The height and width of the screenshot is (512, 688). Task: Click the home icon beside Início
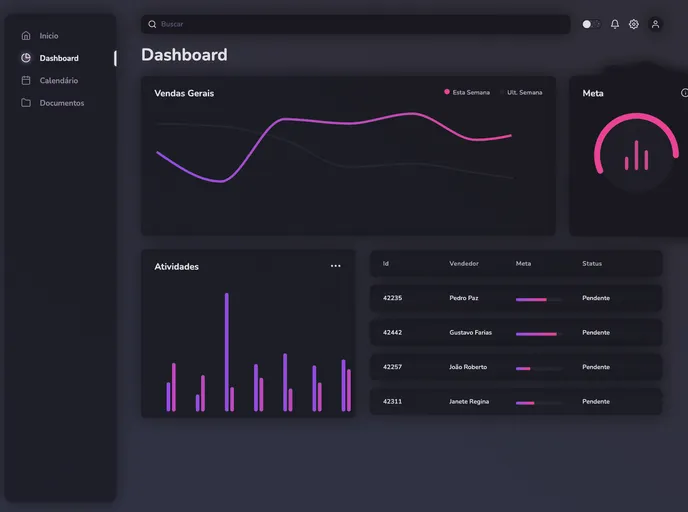click(x=26, y=36)
